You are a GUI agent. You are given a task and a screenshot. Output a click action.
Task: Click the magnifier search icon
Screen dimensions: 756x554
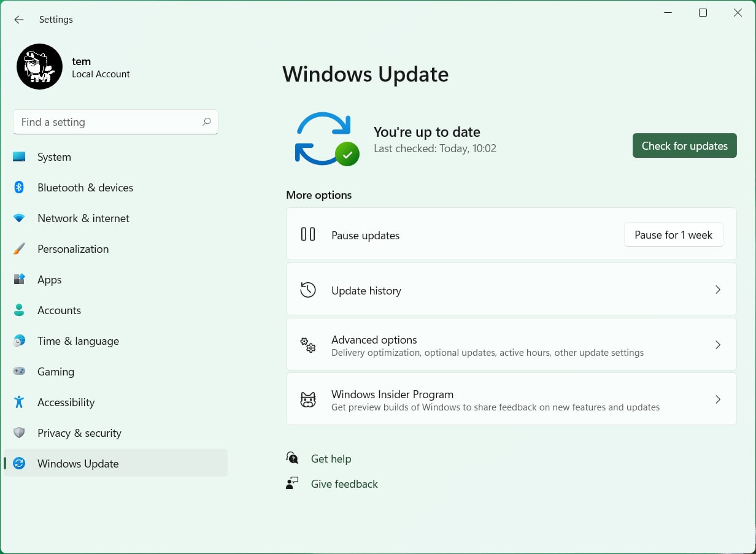pos(207,122)
